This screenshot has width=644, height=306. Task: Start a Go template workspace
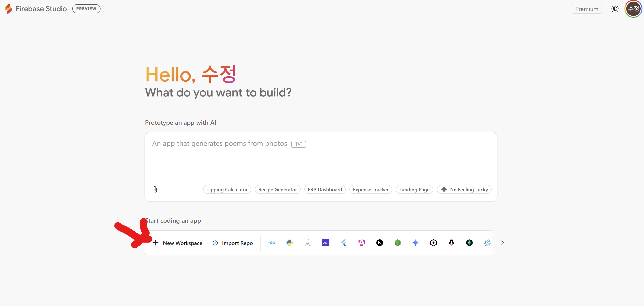(x=272, y=243)
